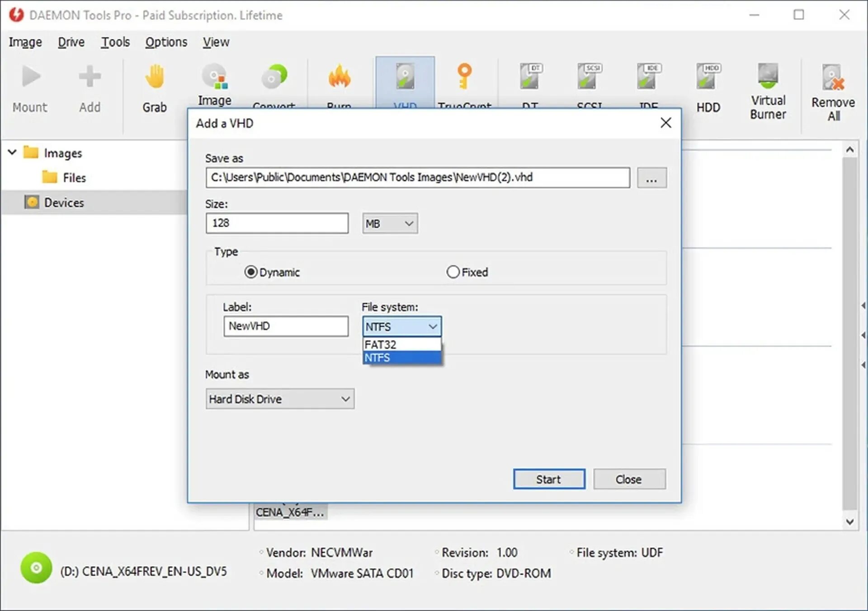Open the Tools menu

pos(115,42)
